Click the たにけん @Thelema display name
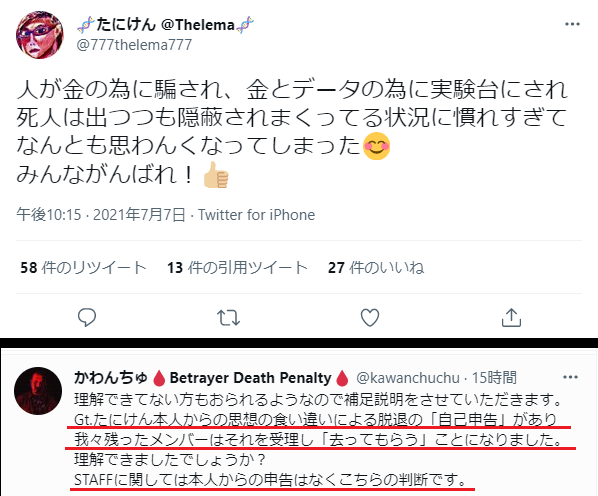 click(x=166, y=25)
